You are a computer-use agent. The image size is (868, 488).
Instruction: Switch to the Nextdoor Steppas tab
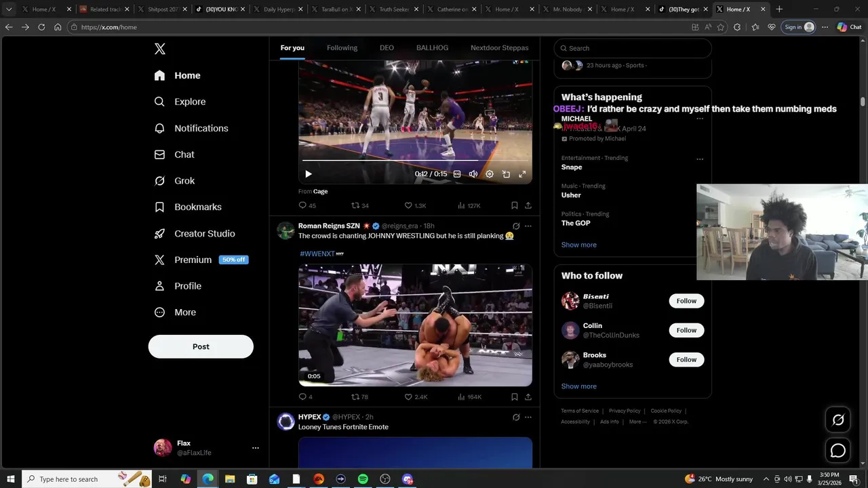click(499, 47)
